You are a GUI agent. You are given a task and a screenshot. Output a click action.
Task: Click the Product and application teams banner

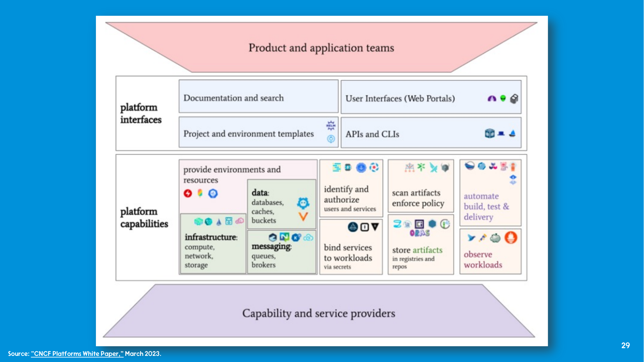coord(321,48)
